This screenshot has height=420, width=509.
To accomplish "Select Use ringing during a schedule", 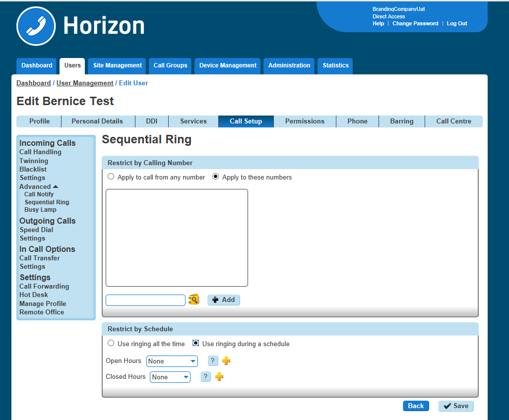I will coord(195,343).
